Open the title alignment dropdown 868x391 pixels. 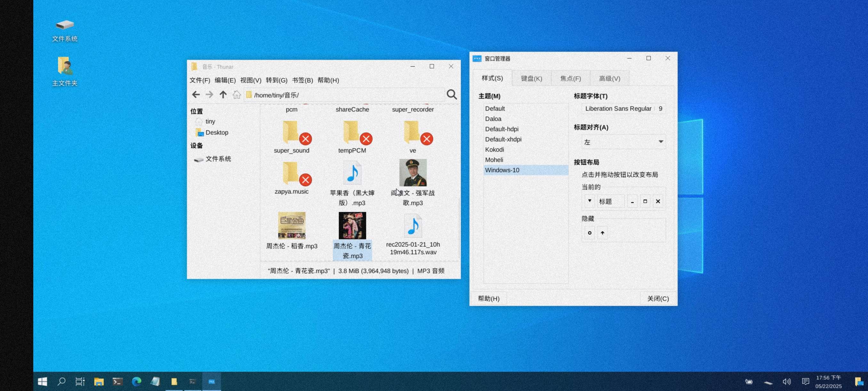point(623,142)
